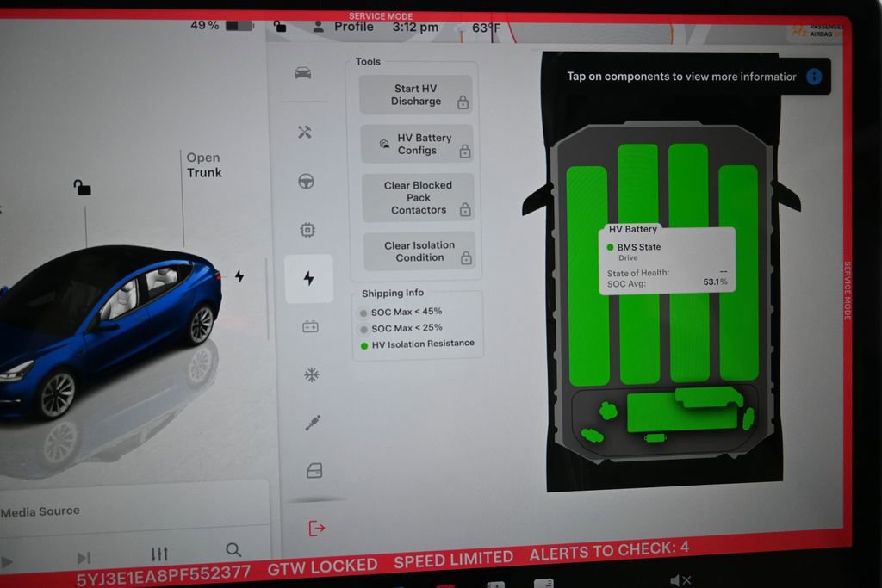Skip to next track in media player

[x=84, y=558]
